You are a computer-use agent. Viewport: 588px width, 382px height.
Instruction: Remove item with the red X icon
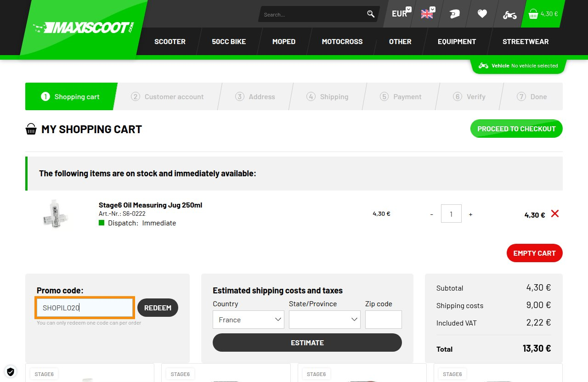pyautogui.click(x=555, y=213)
